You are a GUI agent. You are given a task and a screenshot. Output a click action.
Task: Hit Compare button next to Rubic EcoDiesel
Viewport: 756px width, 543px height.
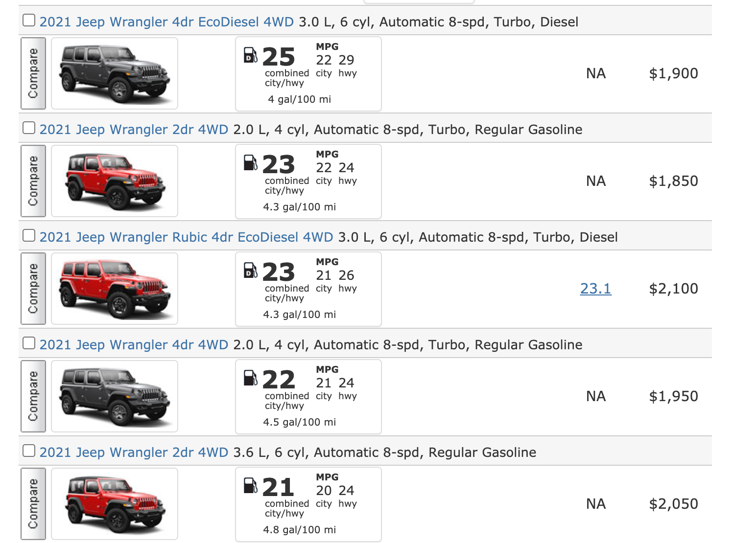[33, 289]
